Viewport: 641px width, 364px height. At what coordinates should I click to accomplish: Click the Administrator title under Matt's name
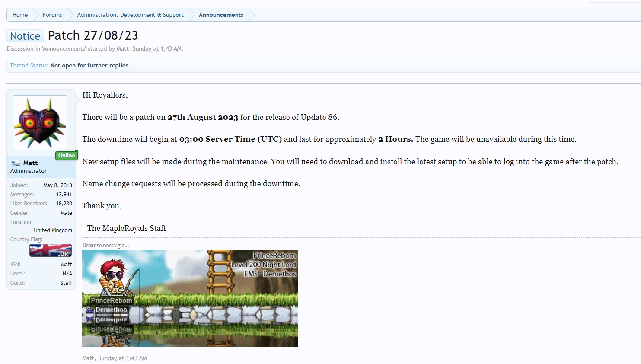click(29, 171)
